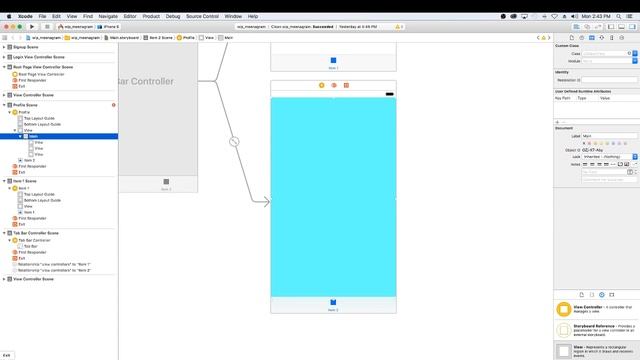Click Main.storyboard in the jump bar

coord(121,38)
